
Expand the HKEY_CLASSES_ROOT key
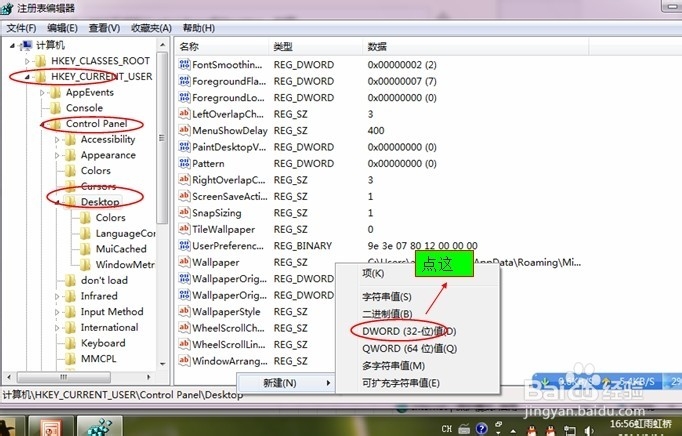pos(27,61)
